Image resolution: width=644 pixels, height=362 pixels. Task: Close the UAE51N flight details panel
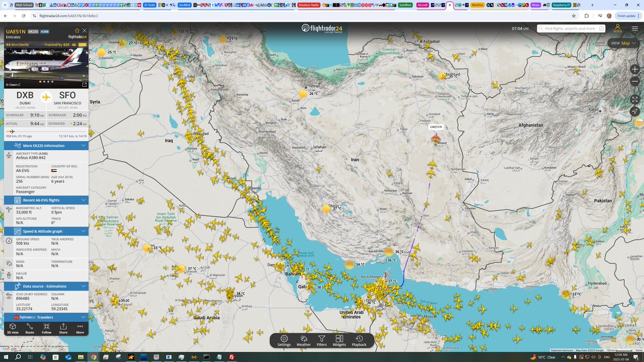pos(84,31)
